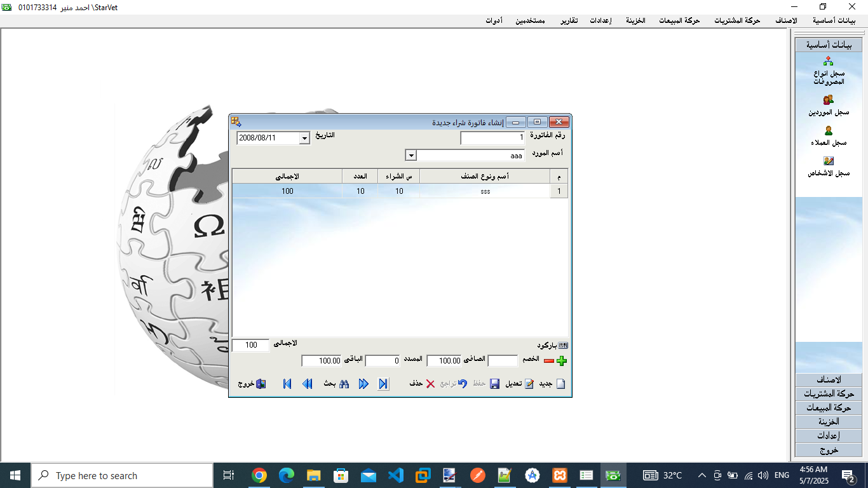Open the حركة المبيعات menu in menu bar
Screen dimensions: 868x488
tap(677, 20)
